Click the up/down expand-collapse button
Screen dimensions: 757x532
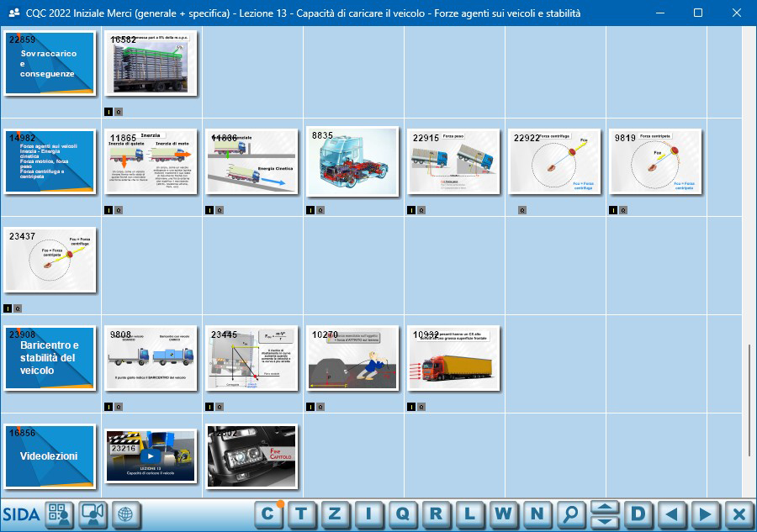[605, 514]
